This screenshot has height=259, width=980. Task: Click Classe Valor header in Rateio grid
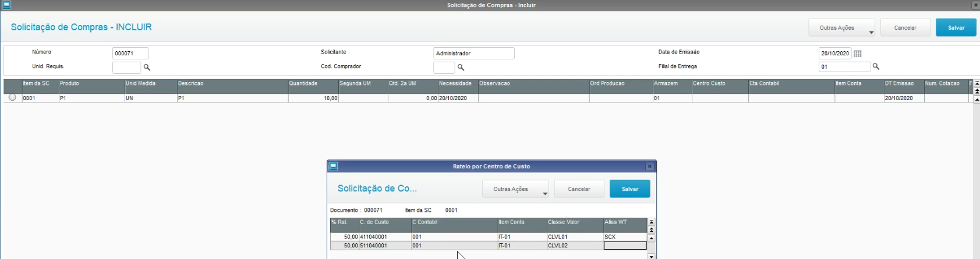click(575, 225)
